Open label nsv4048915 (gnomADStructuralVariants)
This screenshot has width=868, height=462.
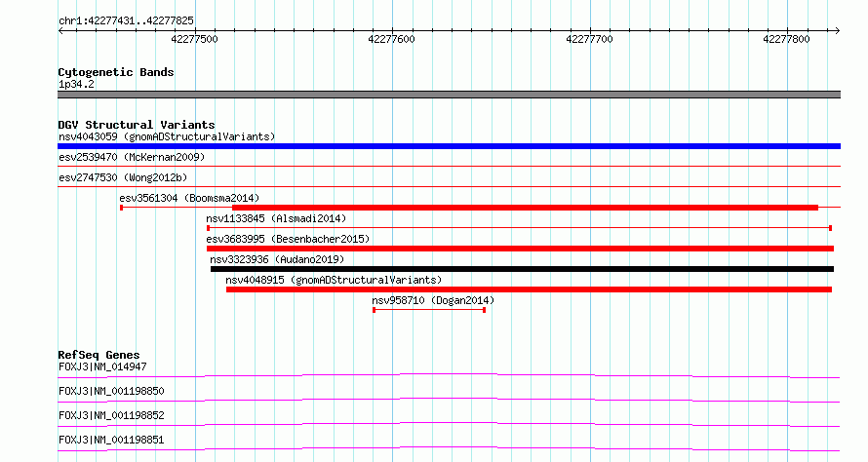coord(334,280)
